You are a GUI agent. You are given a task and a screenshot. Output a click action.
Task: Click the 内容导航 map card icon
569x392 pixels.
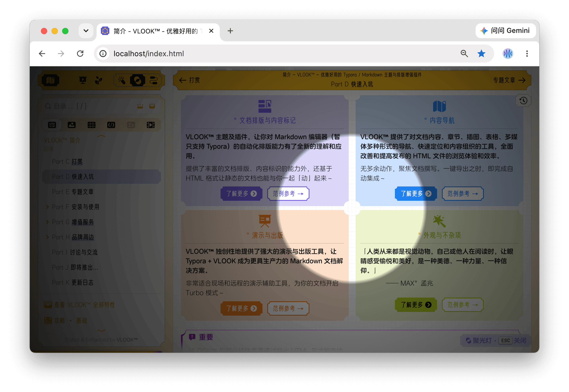[x=439, y=106]
